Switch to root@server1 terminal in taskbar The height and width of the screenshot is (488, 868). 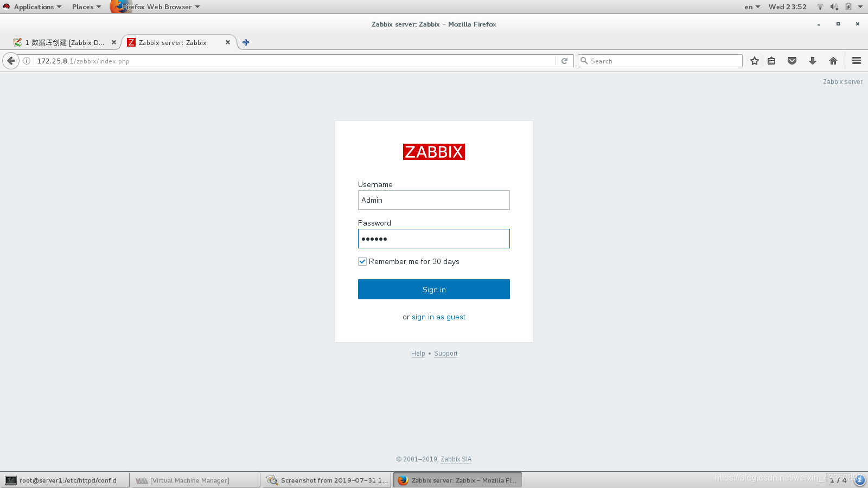(x=65, y=480)
